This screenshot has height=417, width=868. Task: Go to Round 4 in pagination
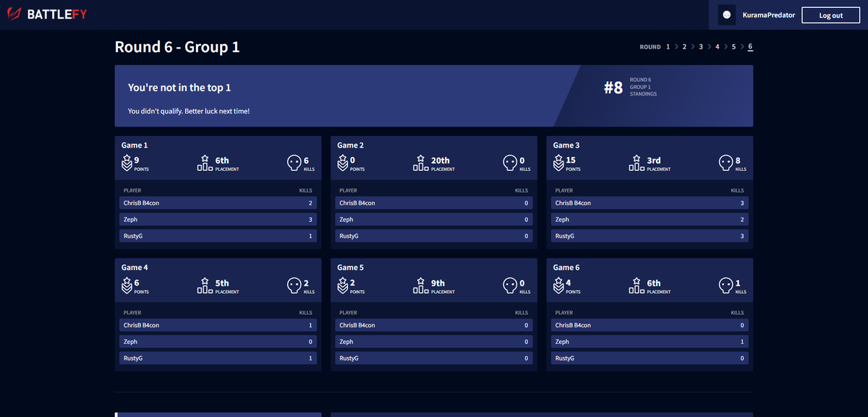[718, 46]
